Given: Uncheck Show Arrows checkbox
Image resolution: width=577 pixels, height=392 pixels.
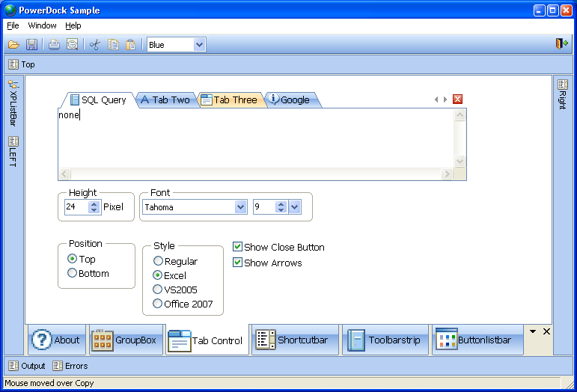Looking at the screenshot, I should coord(238,263).
